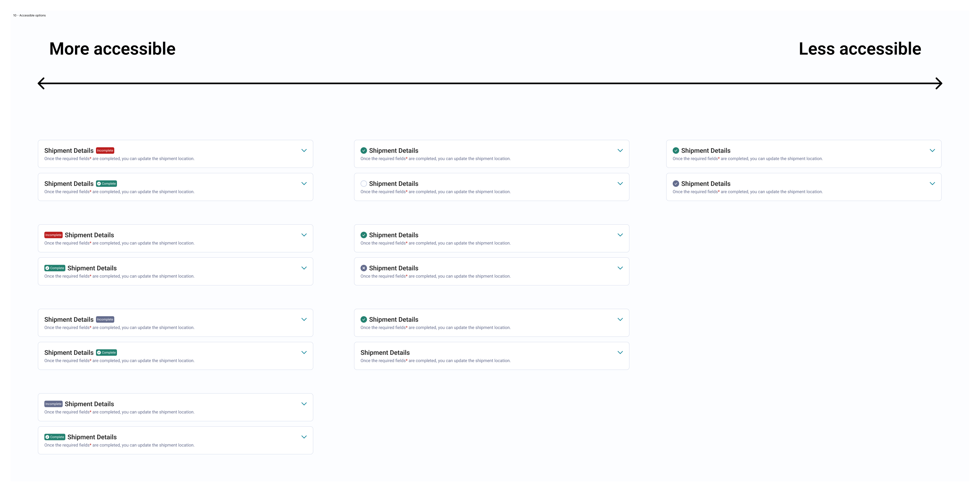Expand the card with the empty circle icon

click(x=620, y=183)
